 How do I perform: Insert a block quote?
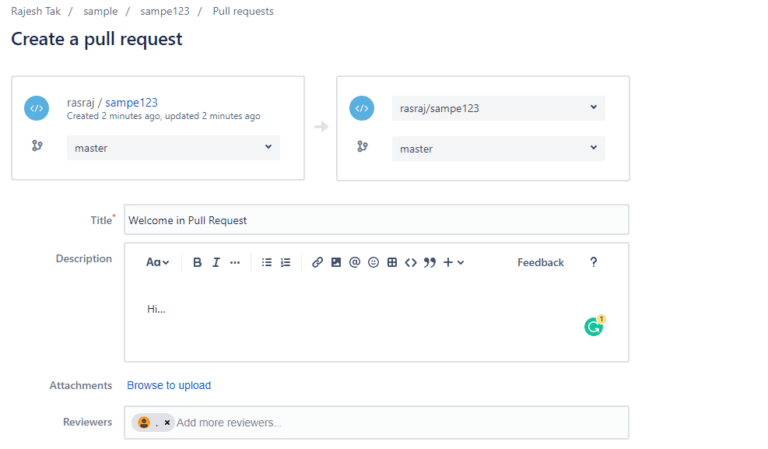point(430,262)
